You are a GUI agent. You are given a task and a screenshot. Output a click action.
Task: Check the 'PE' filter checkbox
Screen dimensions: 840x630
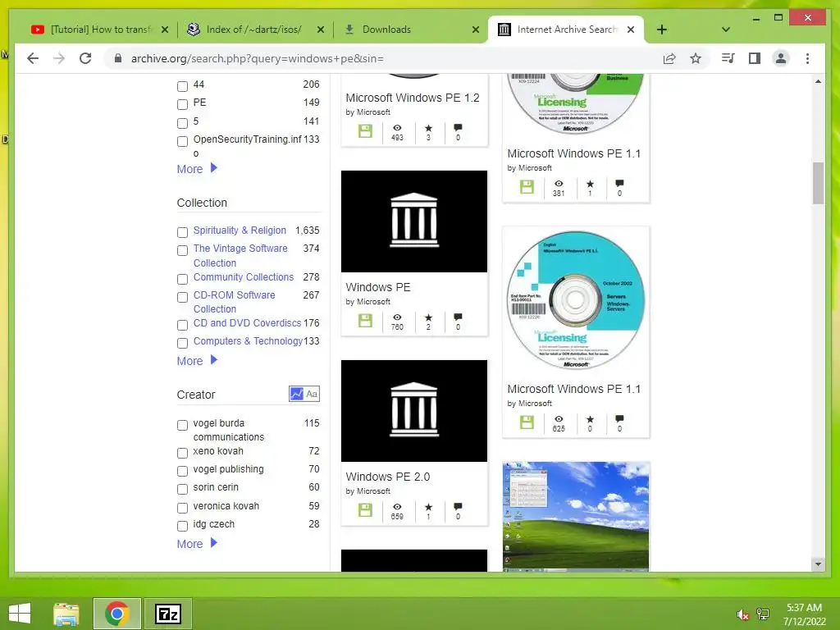coord(182,104)
